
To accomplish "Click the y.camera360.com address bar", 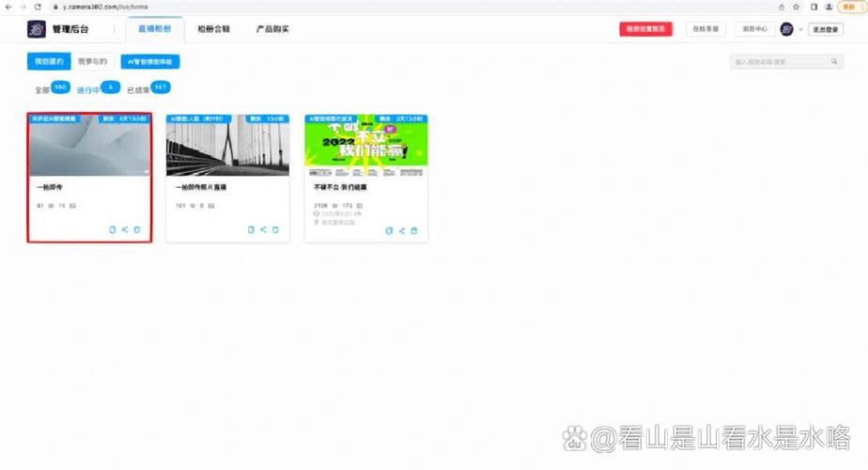I will [105, 7].
